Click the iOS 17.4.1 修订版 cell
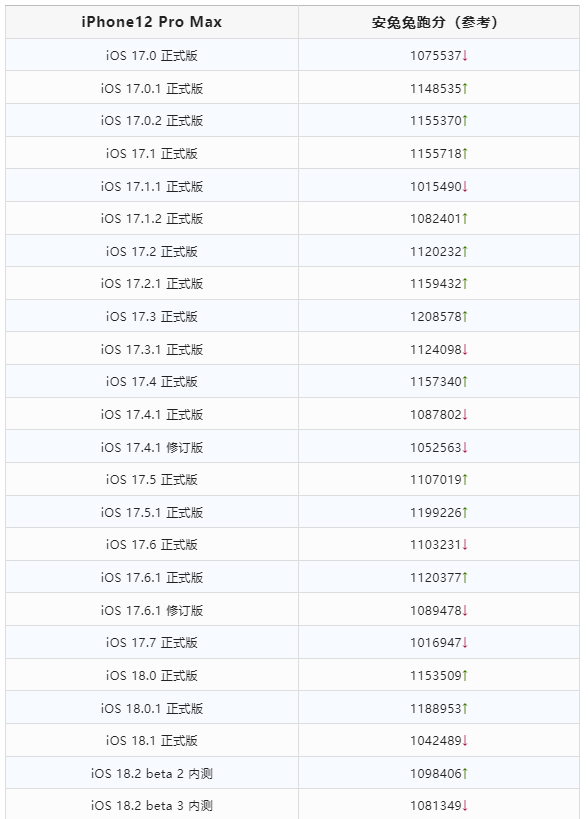The image size is (588, 819). pyautogui.click(x=152, y=447)
